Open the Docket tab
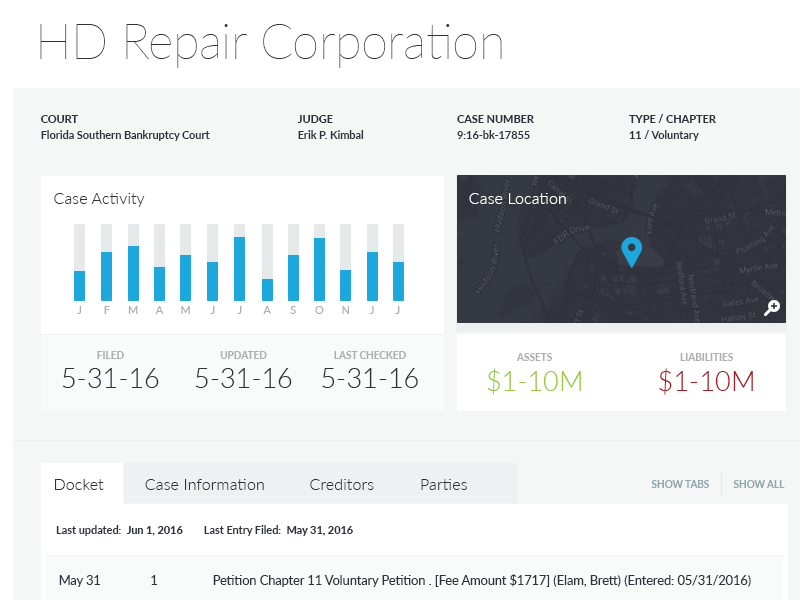Viewport: 800px width, 600px height. click(x=82, y=484)
